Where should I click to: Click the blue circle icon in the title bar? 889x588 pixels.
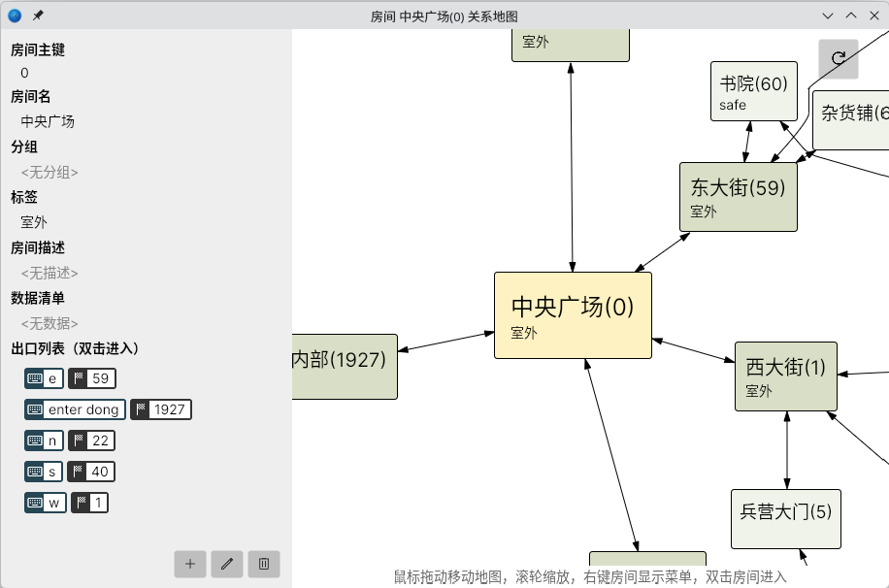(14, 15)
